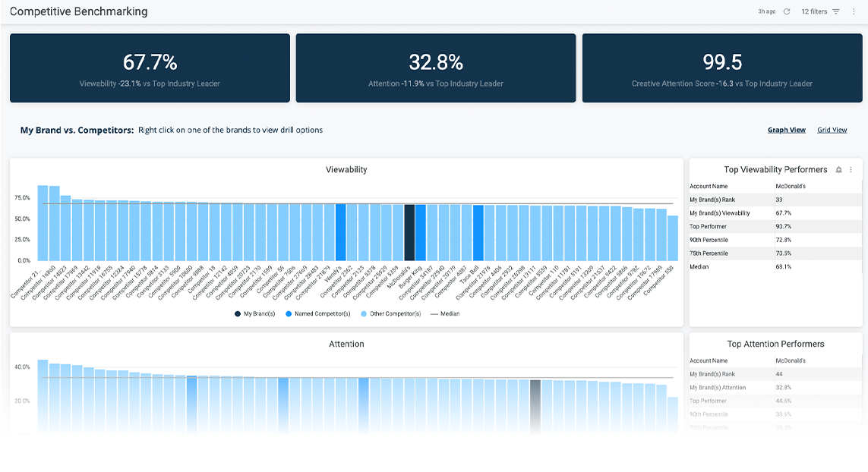
Task: Click '90th Percentile' in the Viewability table
Action: tap(709, 240)
